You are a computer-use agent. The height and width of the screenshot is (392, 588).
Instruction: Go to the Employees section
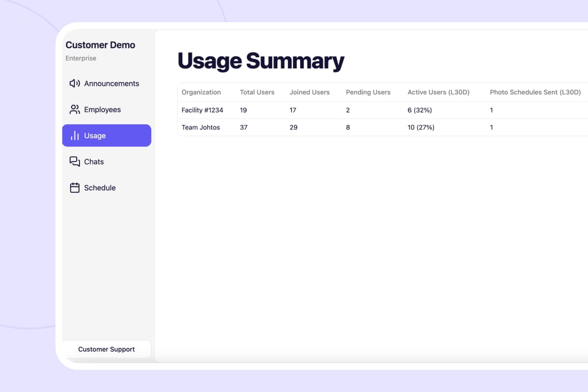coord(107,109)
